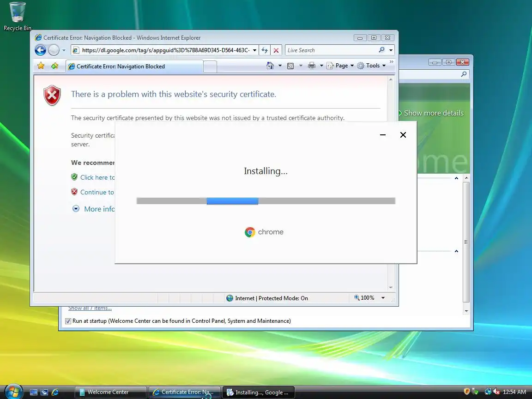The image size is (532, 399).
Task: Select the Certificate Error: Navigation Blocked tab
Action: 135,66
